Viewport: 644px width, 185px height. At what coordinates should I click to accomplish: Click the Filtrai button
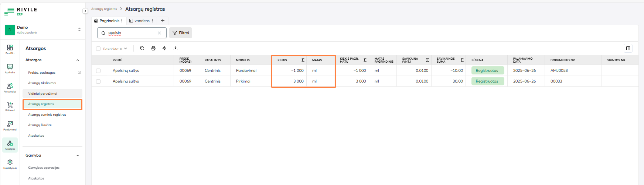click(x=181, y=33)
